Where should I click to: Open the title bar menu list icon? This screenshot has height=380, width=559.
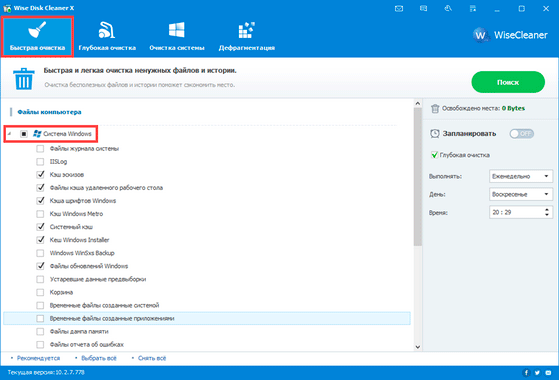[x=473, y=9]
